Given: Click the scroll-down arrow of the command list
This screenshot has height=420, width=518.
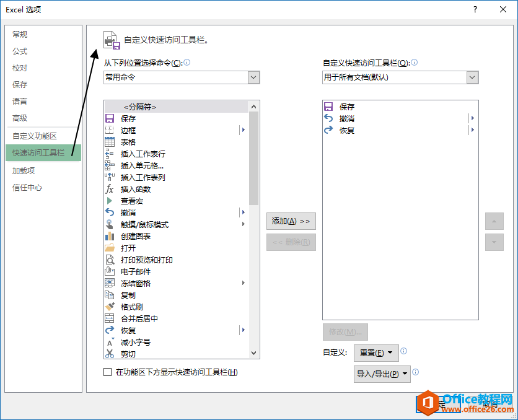Looking at the screenshot, I should [253, 352].
